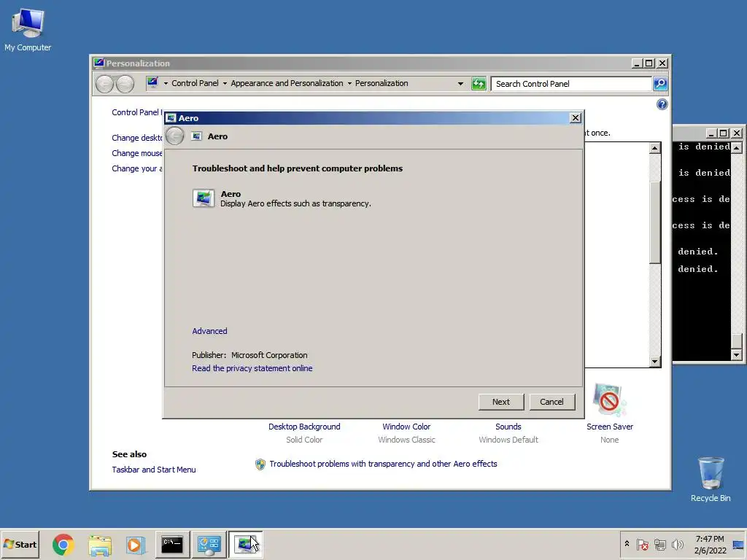Open the Start menu
Image resolution: width=747 pixels, height=560 pixels.
[x=20, y=544]
